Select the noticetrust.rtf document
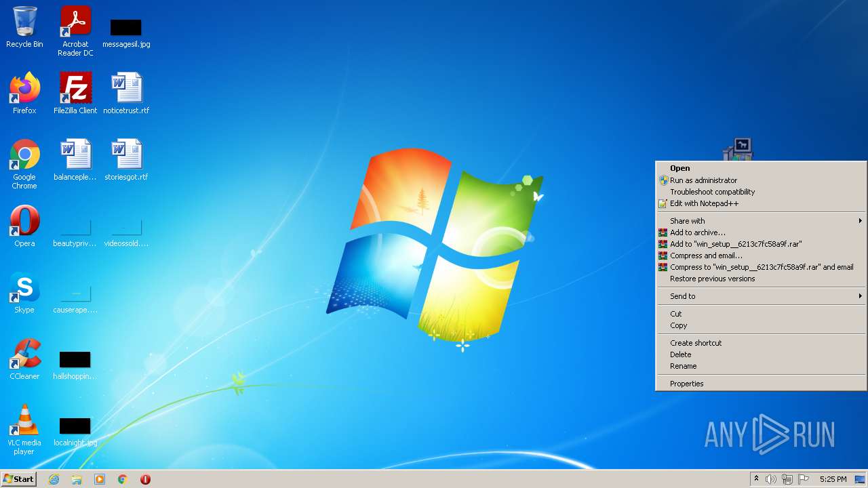 pos(126,93)
